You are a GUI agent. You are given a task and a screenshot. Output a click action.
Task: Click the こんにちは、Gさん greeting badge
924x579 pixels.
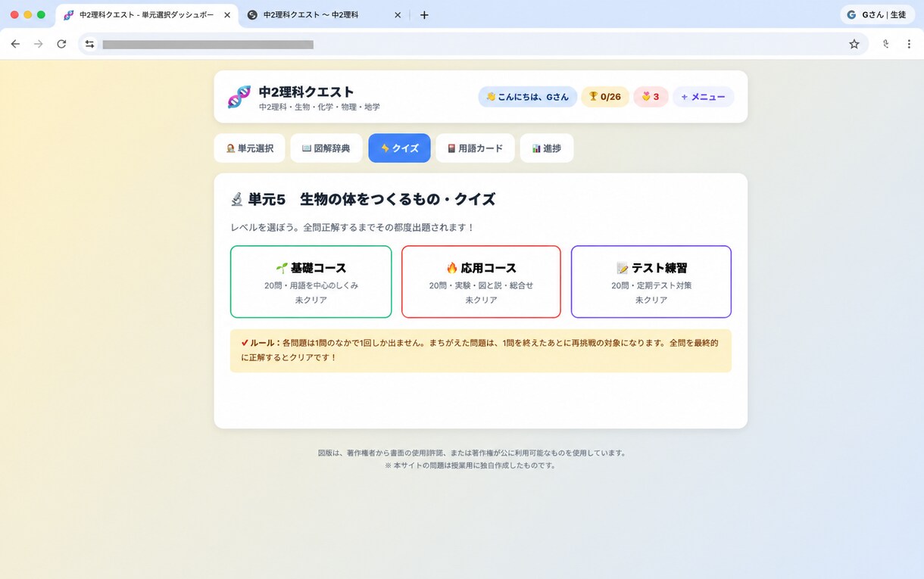527,97
